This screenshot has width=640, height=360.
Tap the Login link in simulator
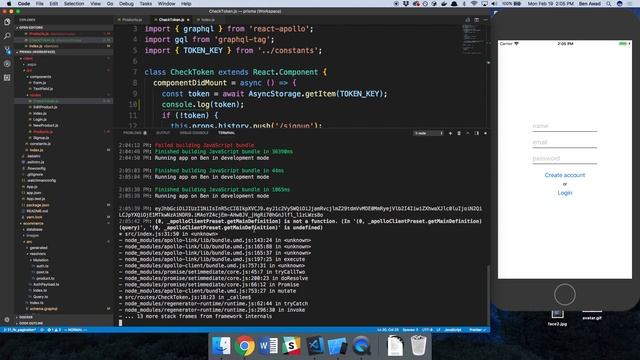coord(564,193)
